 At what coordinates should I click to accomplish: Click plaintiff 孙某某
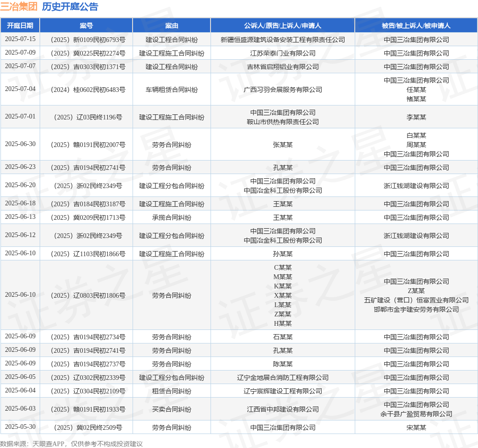tap(282, 254)
